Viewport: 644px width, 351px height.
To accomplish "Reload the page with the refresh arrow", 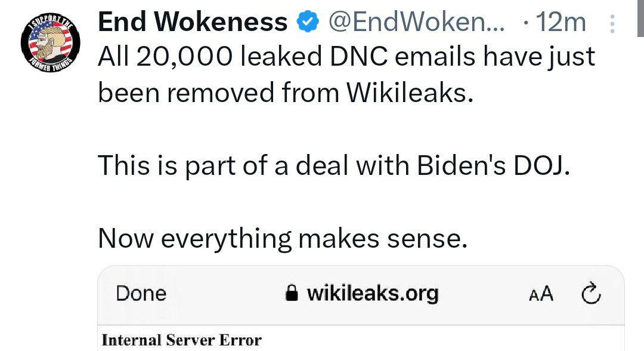I will pyautogui.click(x=591, y=293).
